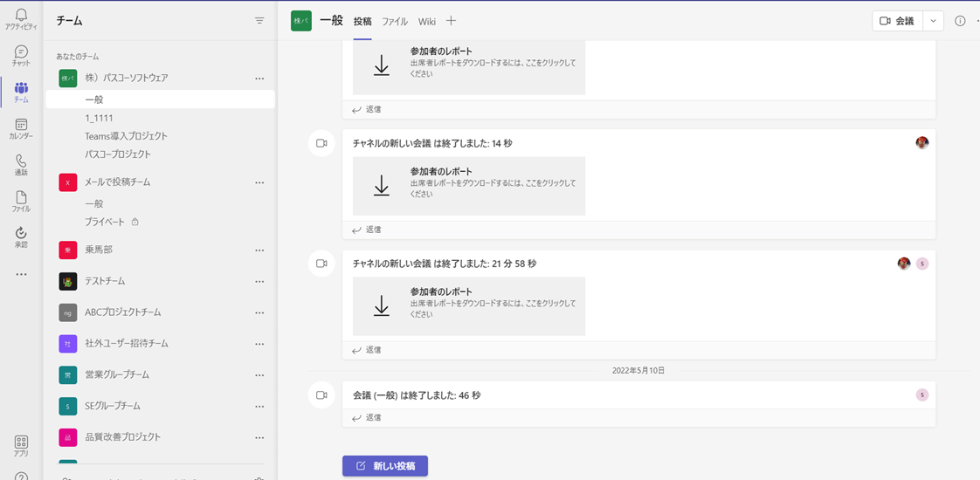The image size is (980, 480).
Task: Expand the 品質改善プロジェクト team
Action: pos(123,437)
